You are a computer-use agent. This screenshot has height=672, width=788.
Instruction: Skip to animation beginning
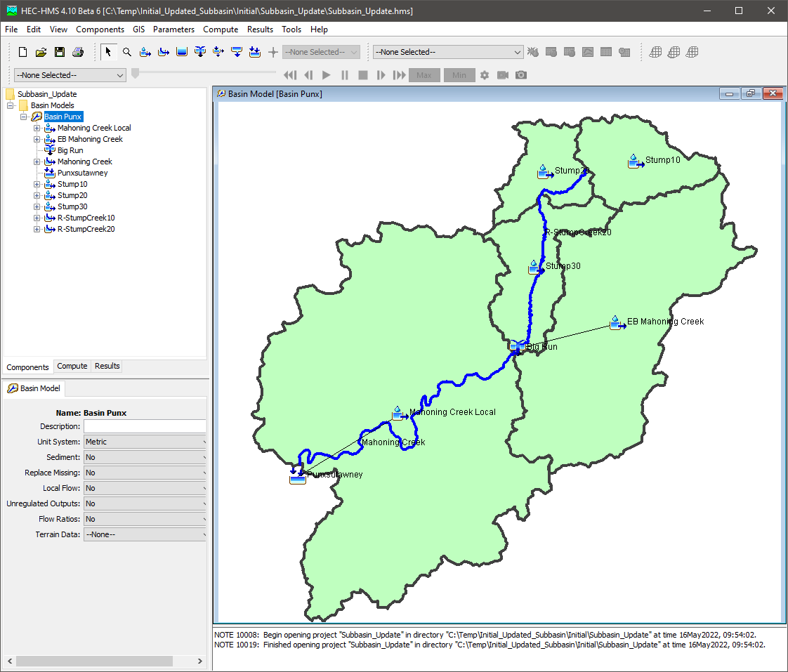(x=290, y=75)
